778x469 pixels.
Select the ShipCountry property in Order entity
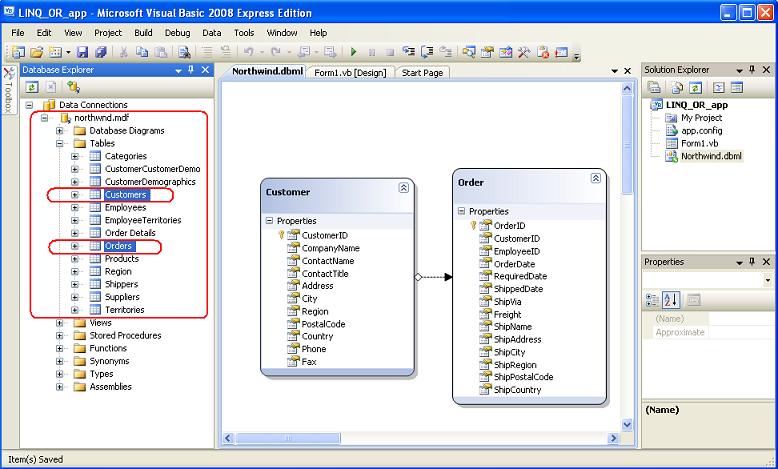click(518, 390)
